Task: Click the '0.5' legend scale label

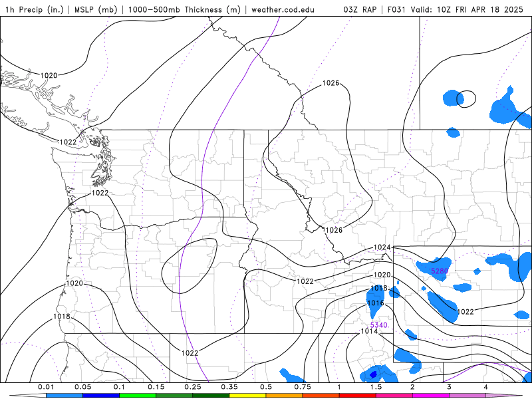Action: click(x=266, y=387)
